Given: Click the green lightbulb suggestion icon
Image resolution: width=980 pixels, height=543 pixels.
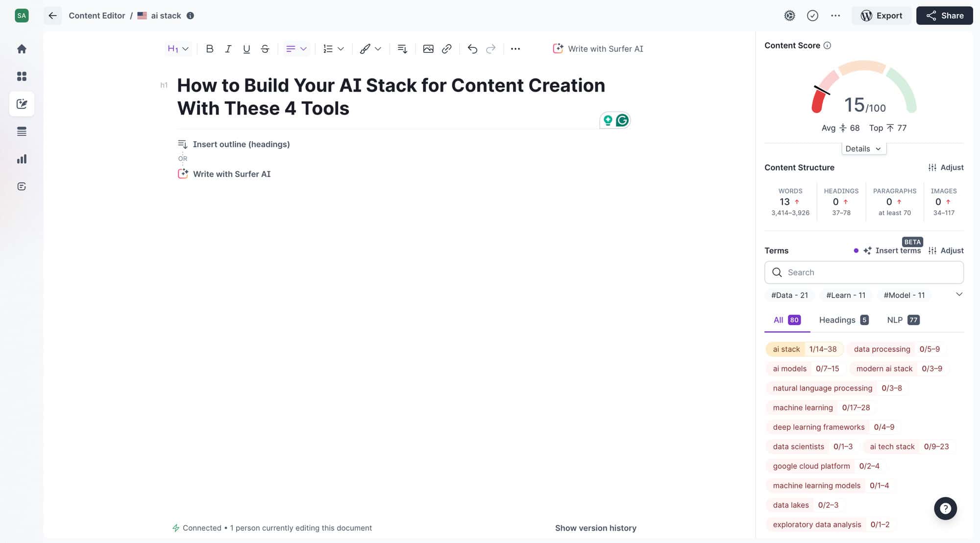Looking at the screenshot, I should (x=608, y=120).
